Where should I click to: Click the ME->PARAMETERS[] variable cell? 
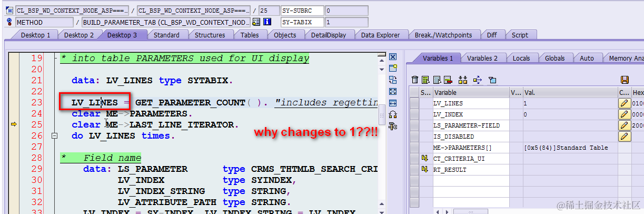pyautogui.click(x=471, y=148)
